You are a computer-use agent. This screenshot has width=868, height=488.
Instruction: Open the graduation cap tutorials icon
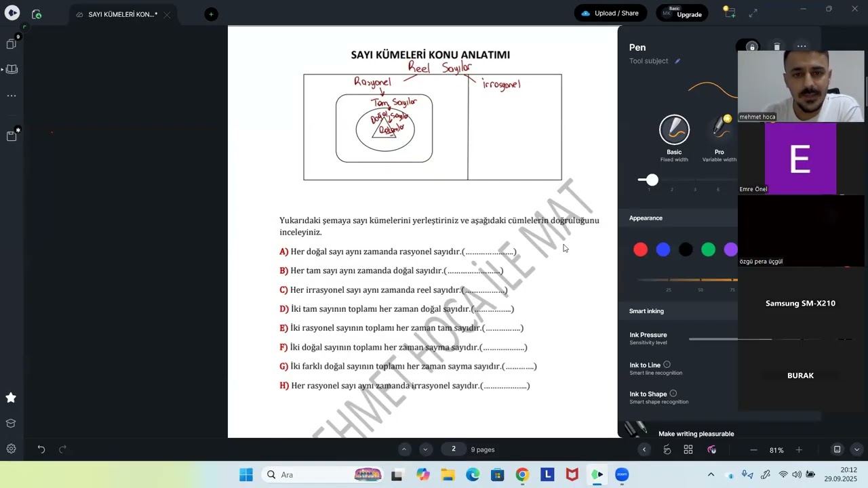point(11,424)
